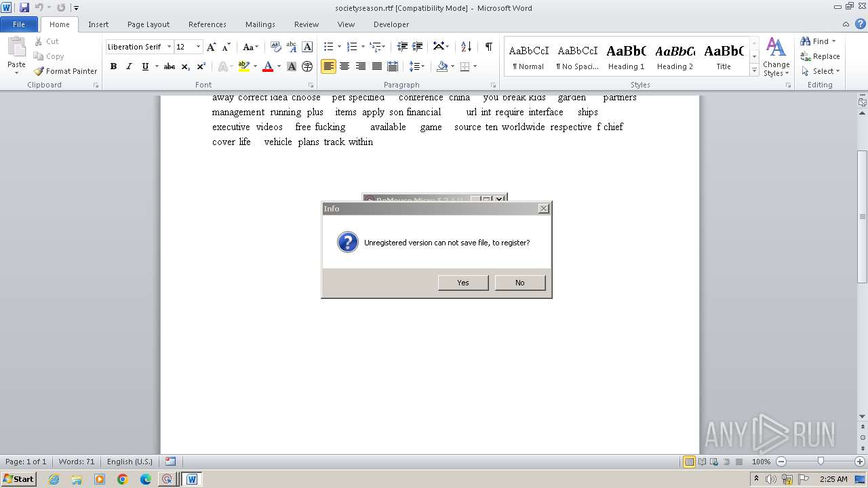Toggle Italic formatting
Screen dimensions: 868x488
[x=129, y=66]
